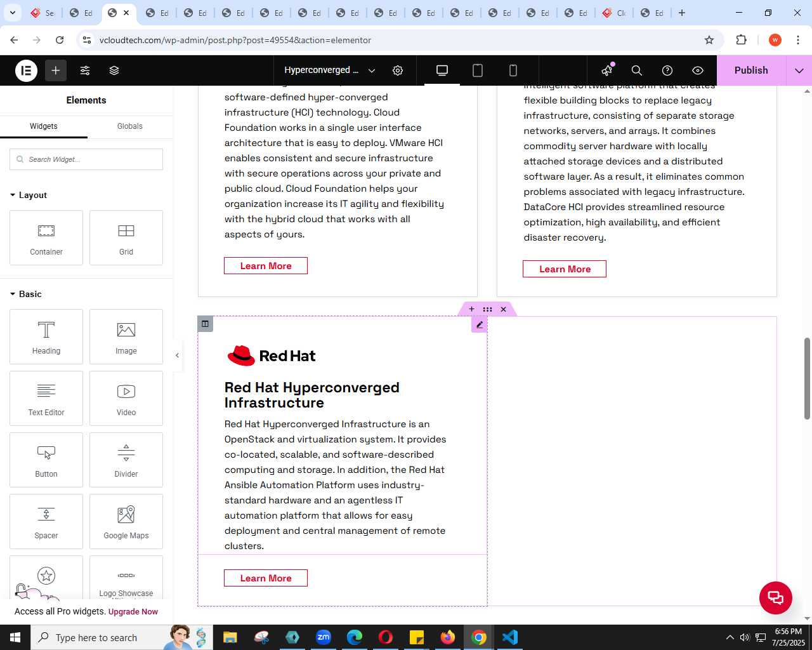
Task: Click Learn More under VMware HCI text
Action: click(x=266, y=266)
